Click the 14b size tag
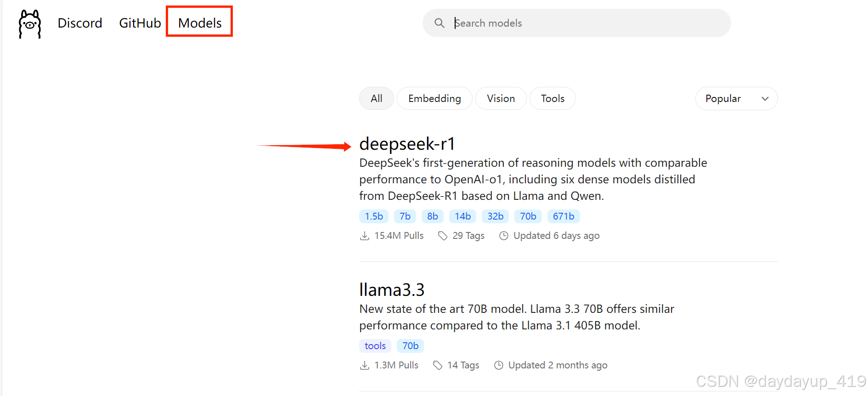The image size is (868, 396). (x=462, y=216)
